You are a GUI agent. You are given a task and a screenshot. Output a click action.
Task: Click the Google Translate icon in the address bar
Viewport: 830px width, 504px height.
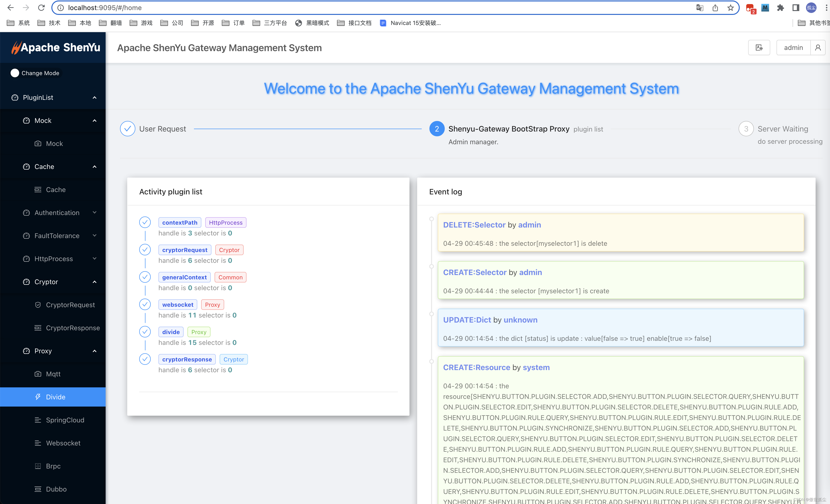(x=700, y=7)
